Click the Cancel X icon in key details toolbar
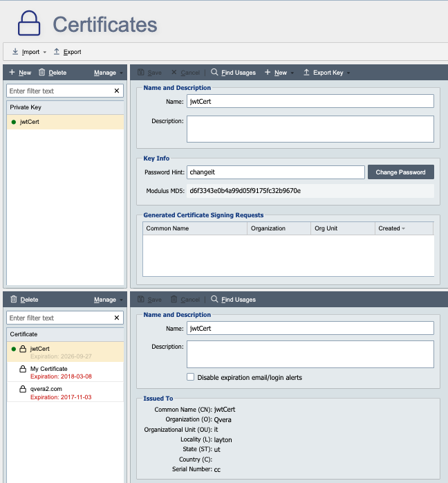Image resolution: width=448 pixels, height=483 pixels. [x=174, y=72]
